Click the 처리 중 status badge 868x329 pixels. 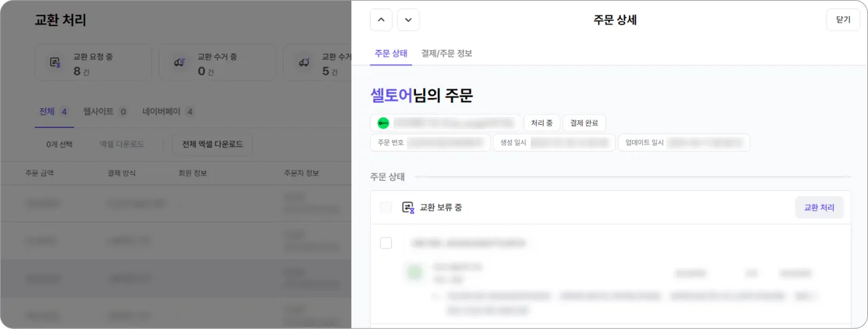[x=541, y=123]
